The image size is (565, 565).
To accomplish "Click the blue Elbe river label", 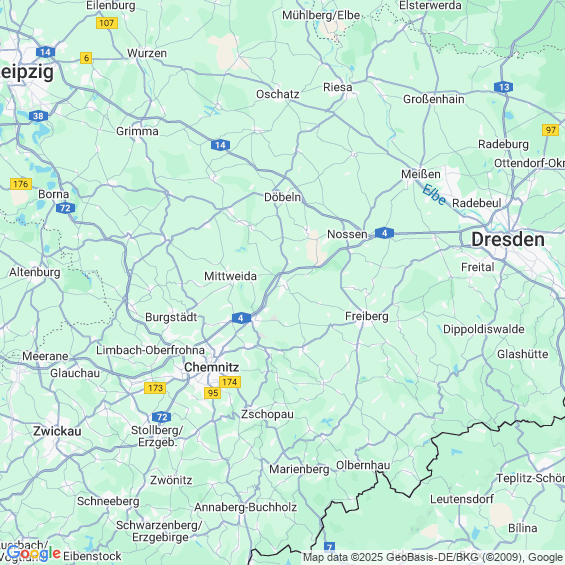I will point(434,195).
